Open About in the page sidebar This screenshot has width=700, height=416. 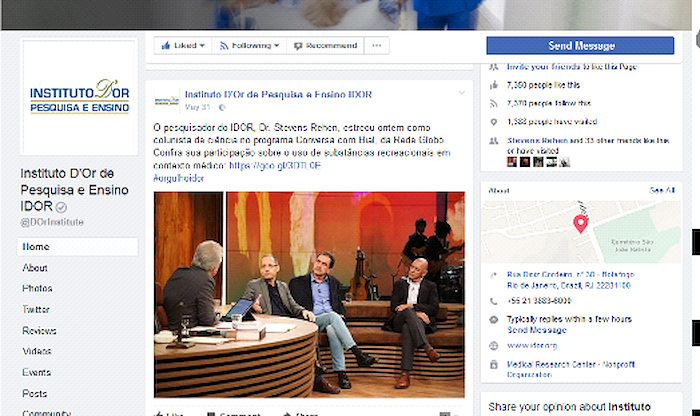pyautogui.click(x=35, y=268)
